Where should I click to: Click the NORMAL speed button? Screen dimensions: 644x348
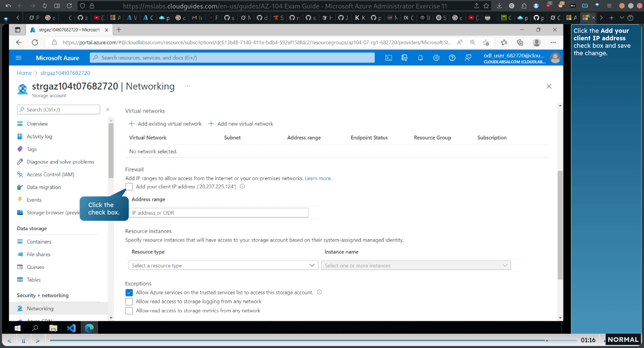[623, 340]
